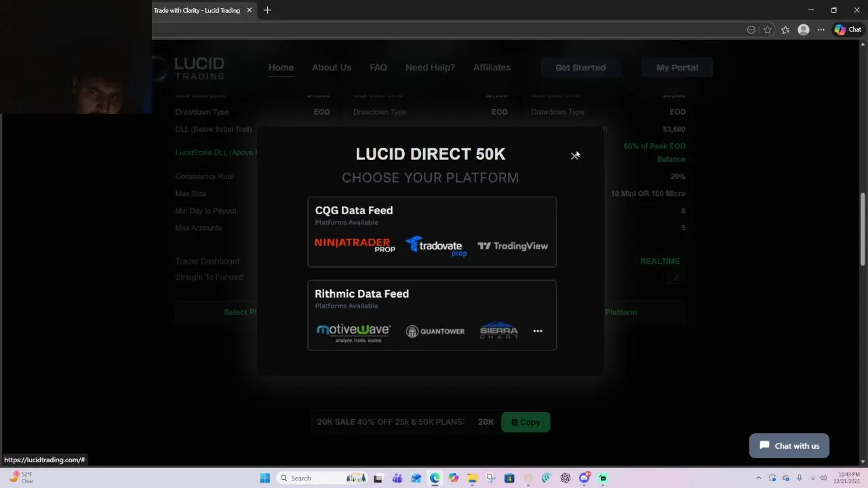Click the Get Started button
Viewport: 868px width, 488px height.
tap(580, 67)
